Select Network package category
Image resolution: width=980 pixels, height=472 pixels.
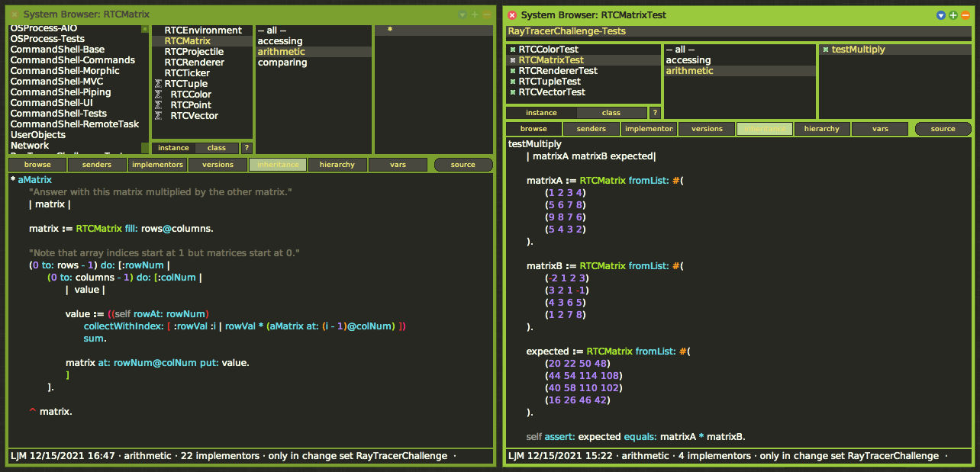pos(75,146)
